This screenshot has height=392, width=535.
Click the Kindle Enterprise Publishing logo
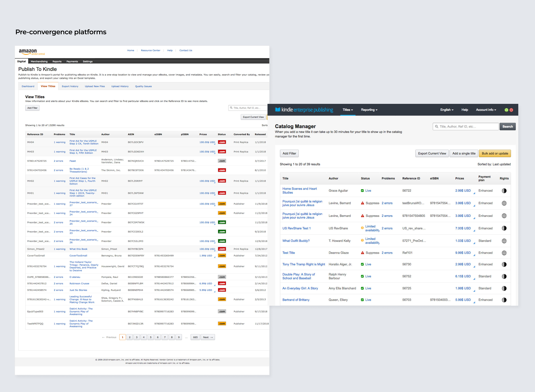click(x=304, y=110)
